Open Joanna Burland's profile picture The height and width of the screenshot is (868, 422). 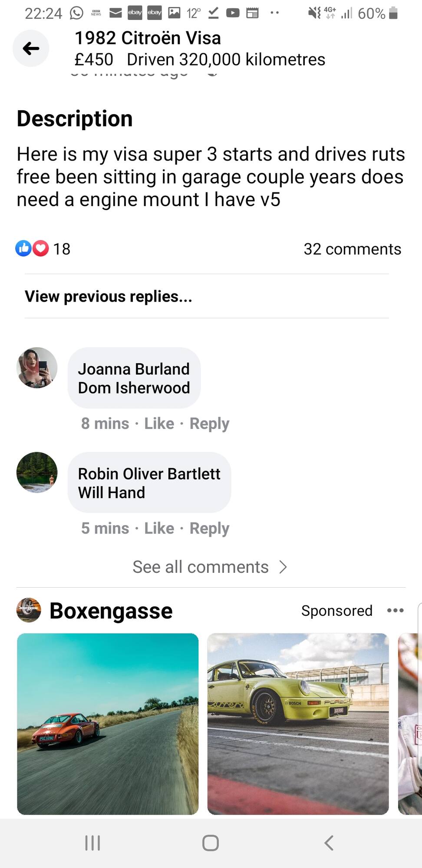[37, 368]
